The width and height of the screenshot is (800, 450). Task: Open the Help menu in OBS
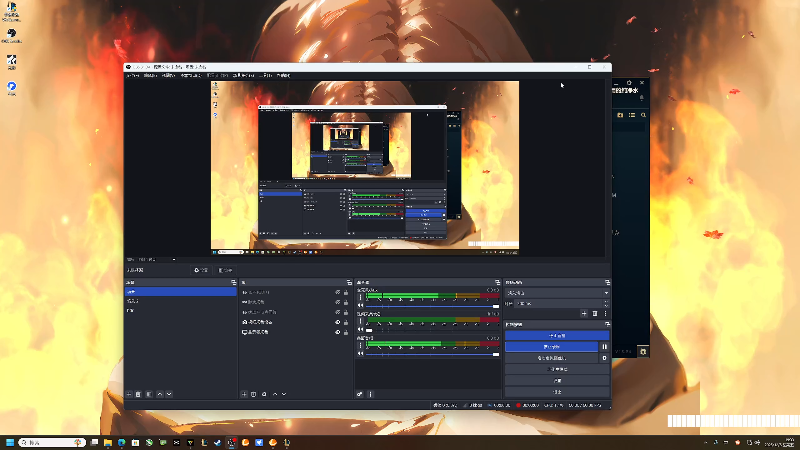tap(284, 76)
